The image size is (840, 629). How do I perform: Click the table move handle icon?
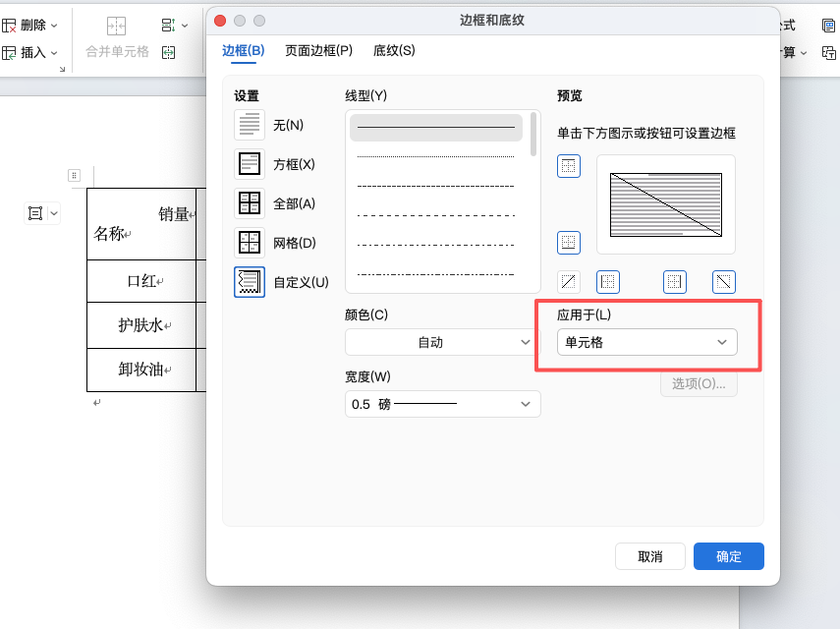click(75, 175)
